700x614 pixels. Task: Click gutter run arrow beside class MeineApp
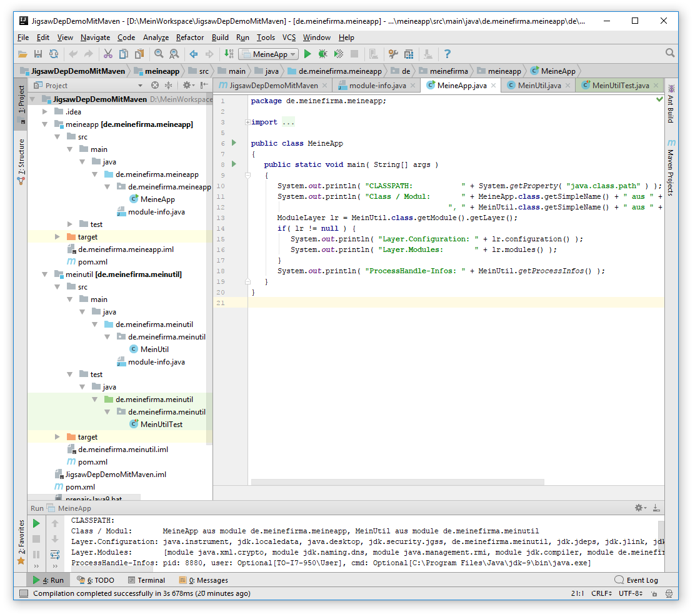[x=234, y=143]
